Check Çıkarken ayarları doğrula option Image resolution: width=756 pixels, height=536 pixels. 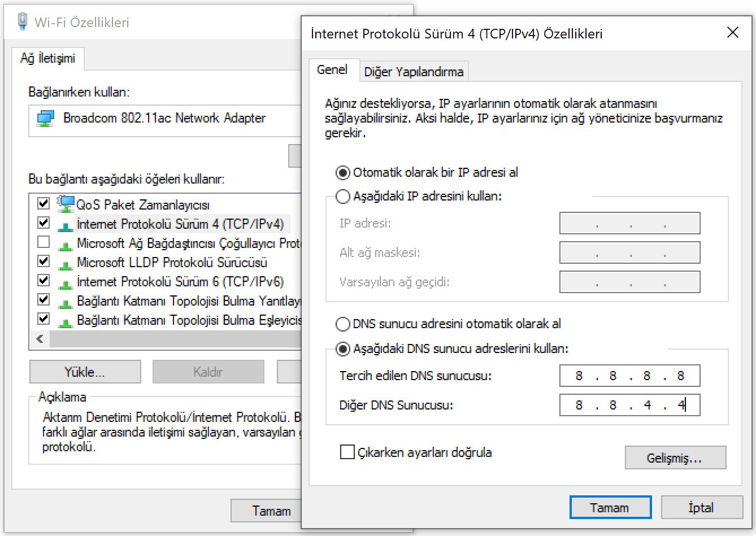pyautogui.click(x=347, y=452)
